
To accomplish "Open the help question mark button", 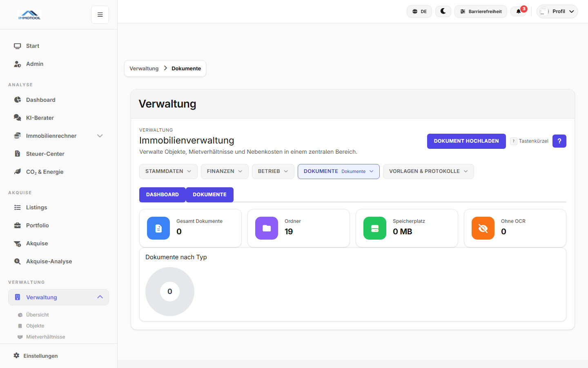I will click(x=559, y=141).
